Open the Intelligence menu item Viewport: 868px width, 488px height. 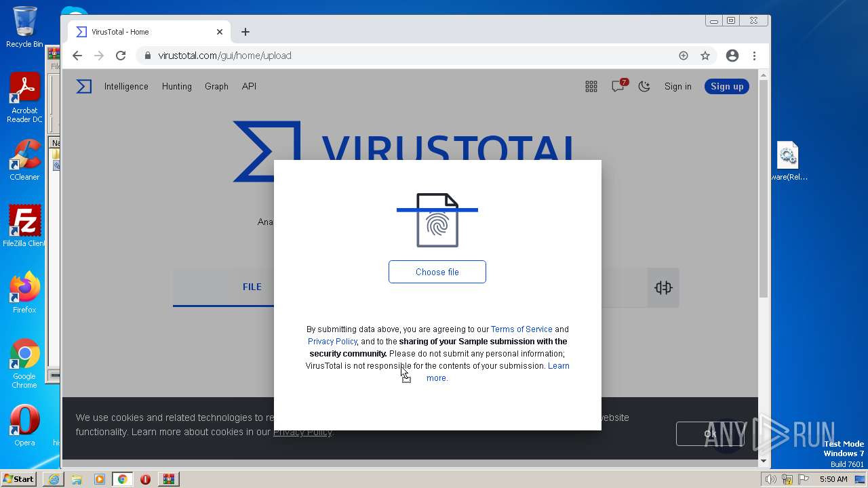(x=126, y=86)
